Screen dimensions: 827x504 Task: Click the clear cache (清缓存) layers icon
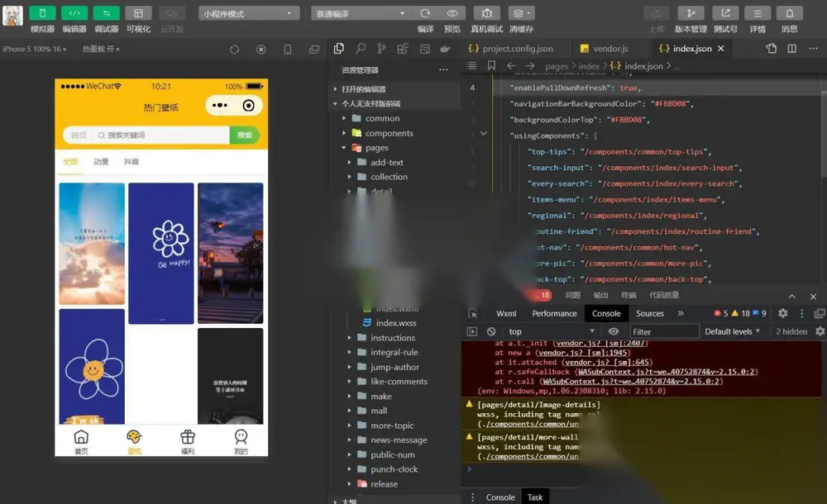coord(521,13)
